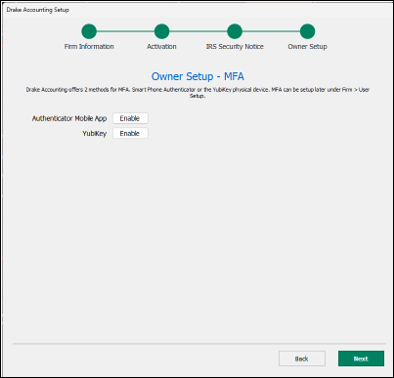Image resolution: width=394 pixels, height=378 pixels.
Task: Click the Firm Information step label
Action: [89, 47]
